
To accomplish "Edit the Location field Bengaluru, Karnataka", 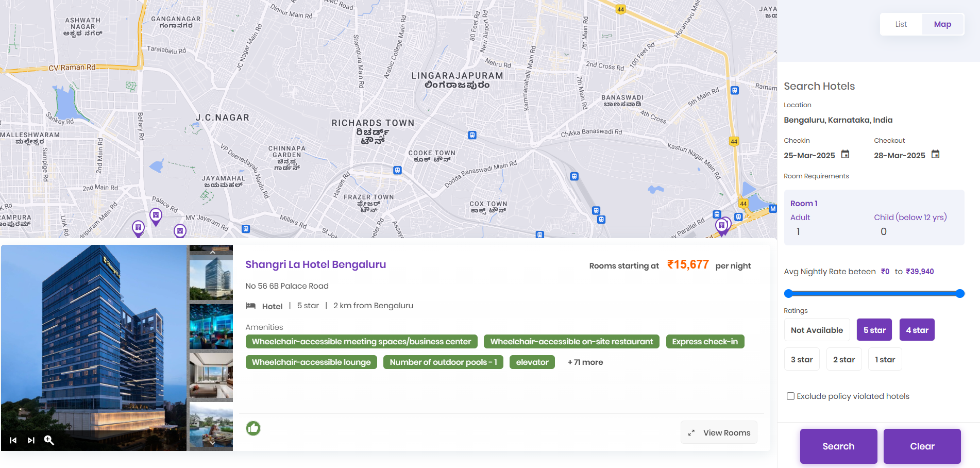I will [x=838, y=120].
